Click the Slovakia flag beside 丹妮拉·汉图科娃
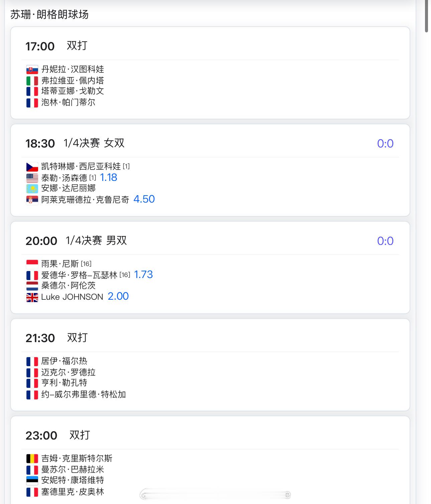The image size is (431, 504). (32, 69)
